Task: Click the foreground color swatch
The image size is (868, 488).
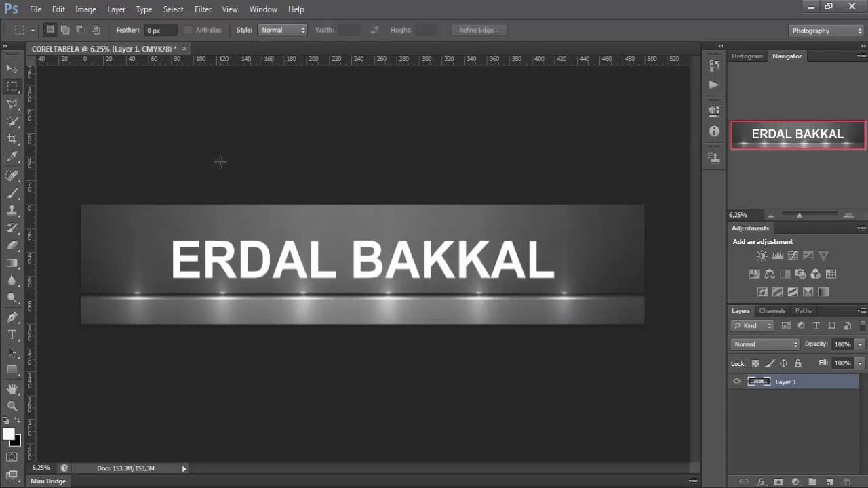Action: (x=8, y=433)
